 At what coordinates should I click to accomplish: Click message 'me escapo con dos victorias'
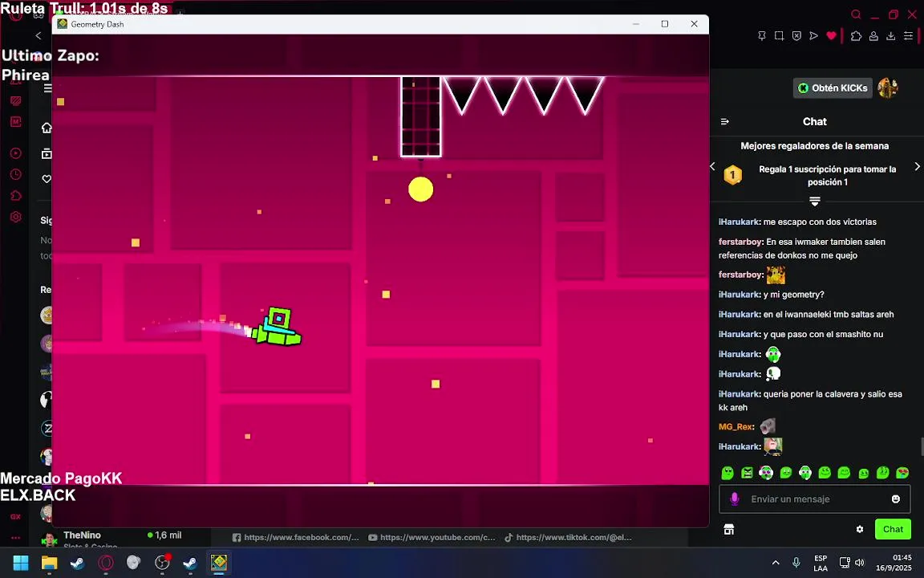pos(820,222)
